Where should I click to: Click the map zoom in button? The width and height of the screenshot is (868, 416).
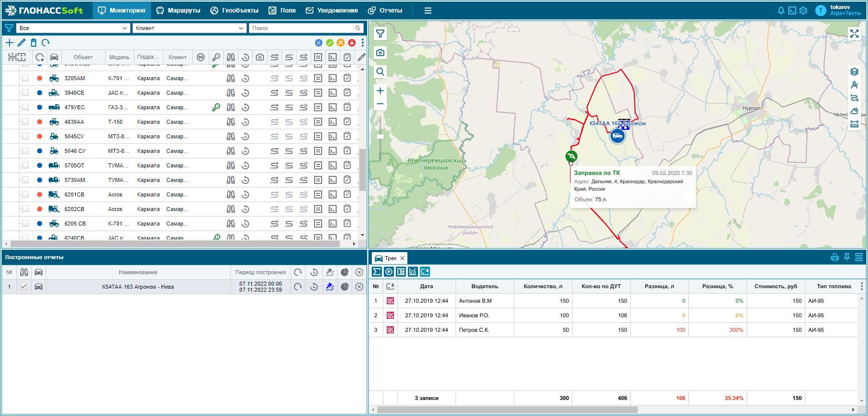click(380, 91)
